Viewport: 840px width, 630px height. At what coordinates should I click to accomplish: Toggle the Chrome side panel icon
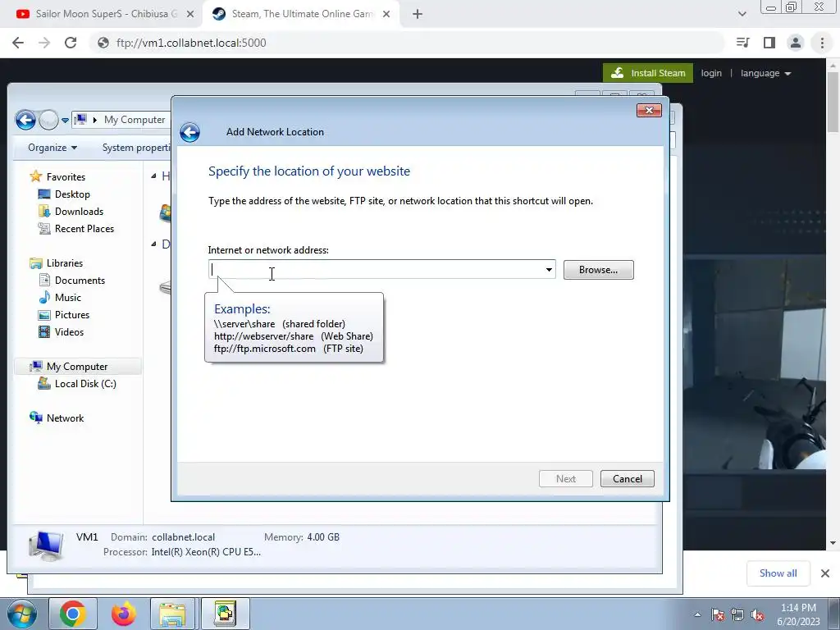pyautogui.click(x=769, y=43)
